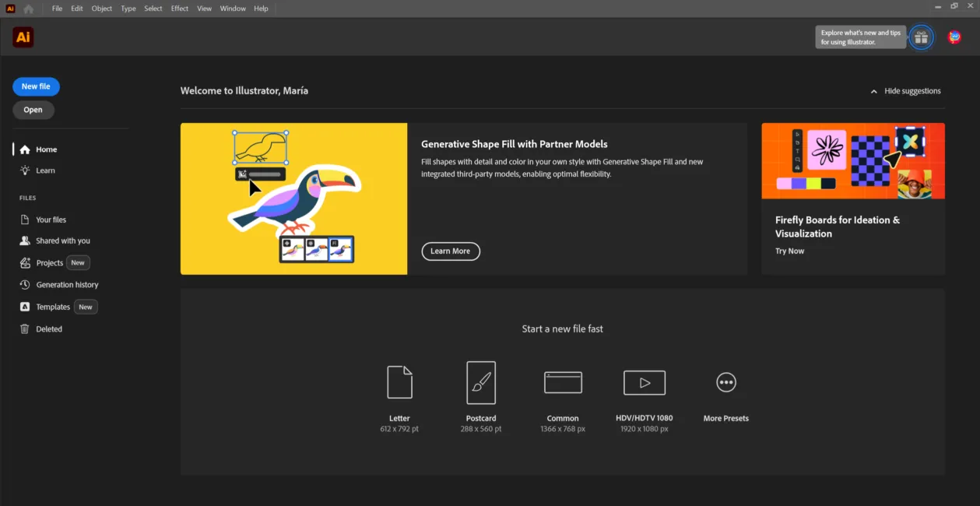The image size is (980, 506).
Task: Click the greyed Home icon in title bar
Action: 29,9
